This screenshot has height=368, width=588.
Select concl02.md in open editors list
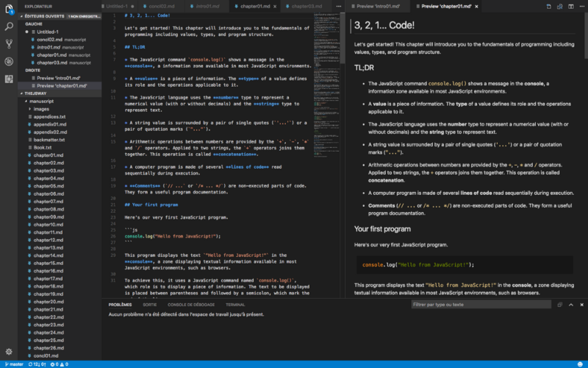click(x=60, y=40)
